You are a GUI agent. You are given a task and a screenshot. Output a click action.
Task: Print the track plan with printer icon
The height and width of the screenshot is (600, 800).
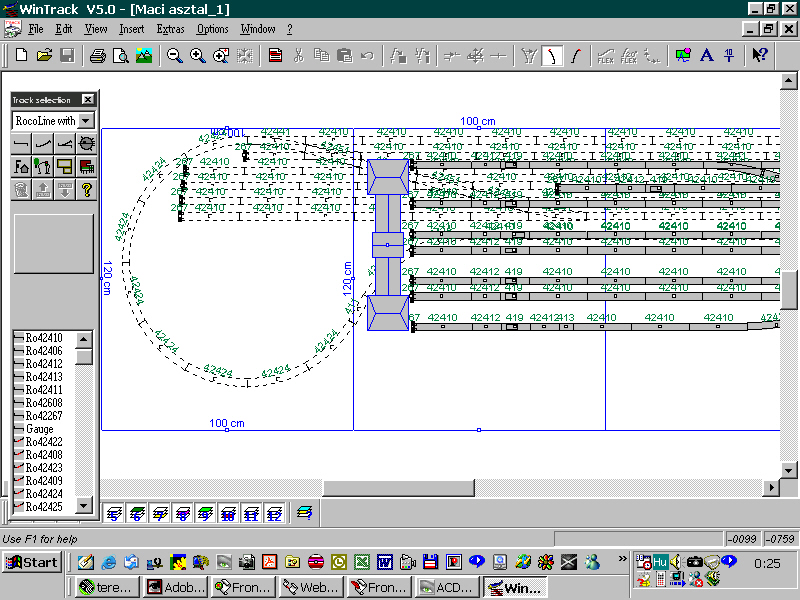97,55
